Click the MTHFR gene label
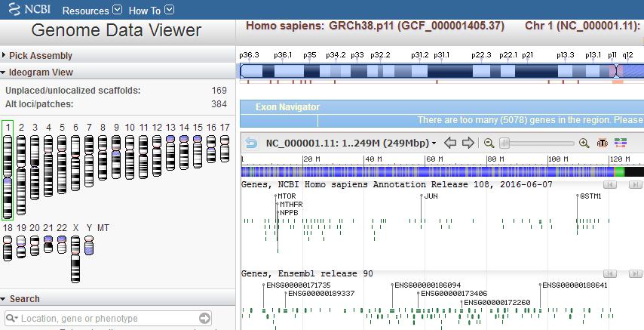 click(291, 205)
